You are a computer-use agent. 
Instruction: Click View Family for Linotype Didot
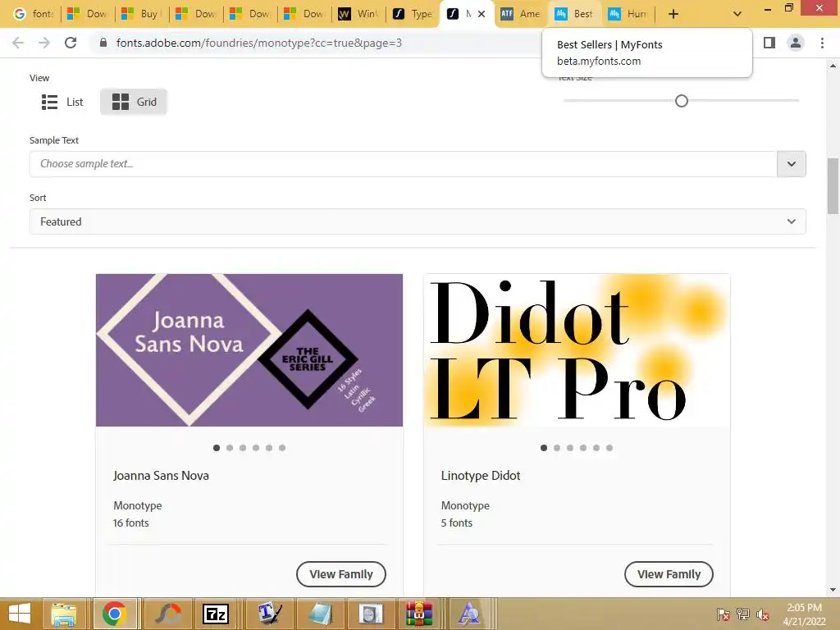tap(669, 574)
